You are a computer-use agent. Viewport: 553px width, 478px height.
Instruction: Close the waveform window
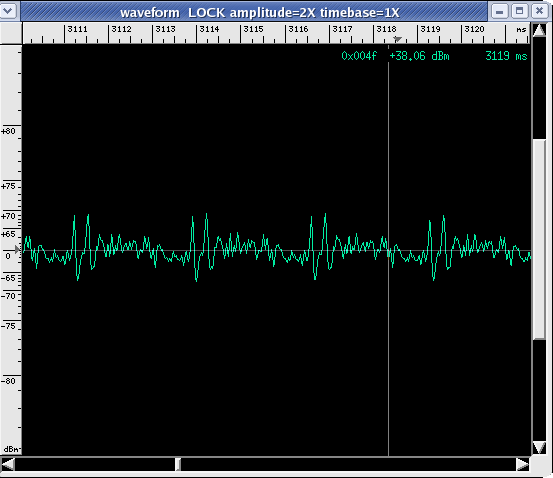coord(539,11)
